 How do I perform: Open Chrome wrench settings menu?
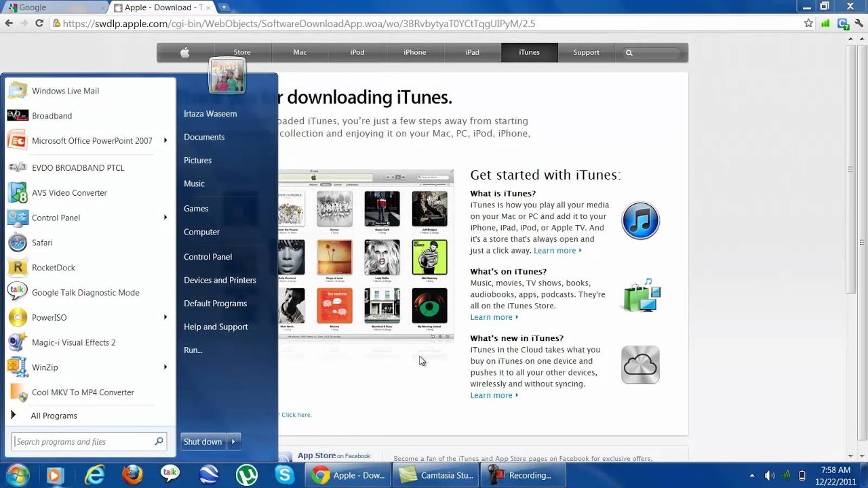click(860, 23)
